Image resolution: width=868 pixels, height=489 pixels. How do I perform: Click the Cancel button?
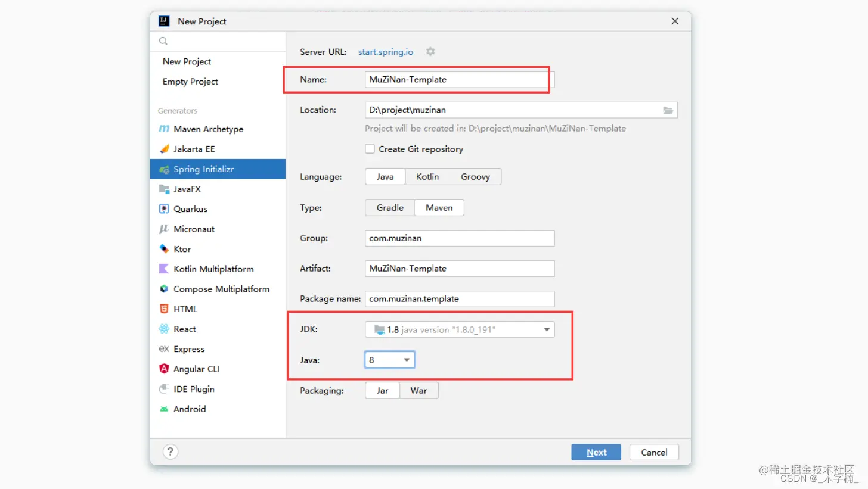point(654,452)
